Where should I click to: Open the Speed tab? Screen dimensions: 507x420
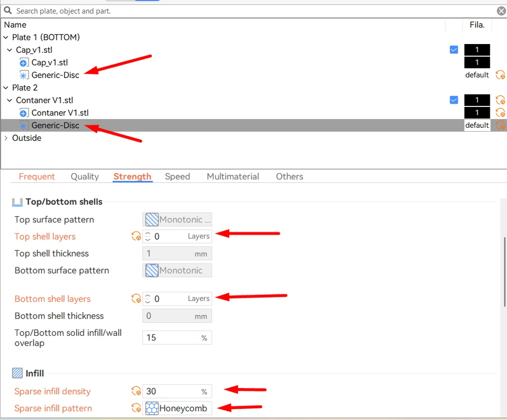pyautogui.click(x=177, y=176)
